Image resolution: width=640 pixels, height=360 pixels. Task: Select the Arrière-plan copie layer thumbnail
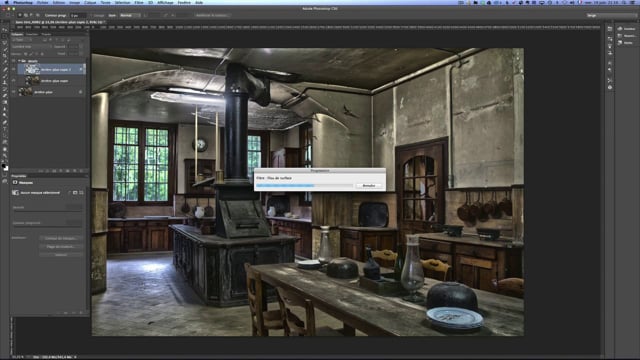32,81
